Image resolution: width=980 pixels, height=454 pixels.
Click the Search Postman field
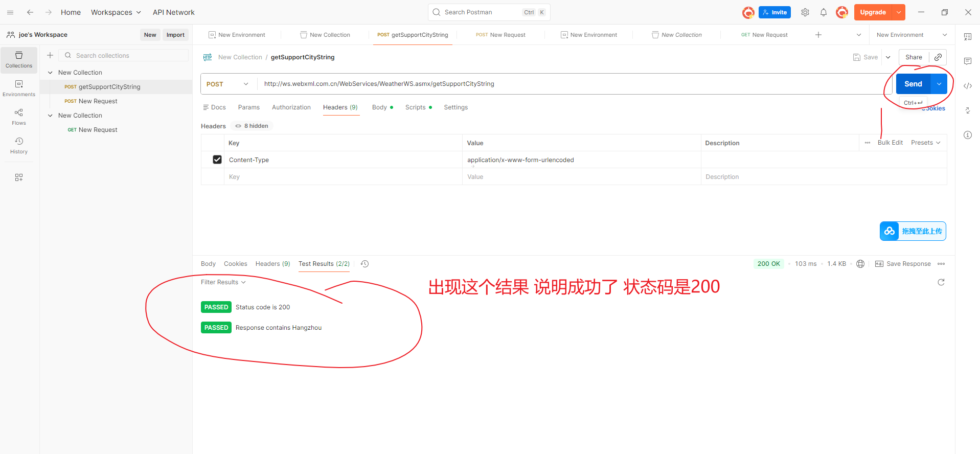[x=489, y=12]
